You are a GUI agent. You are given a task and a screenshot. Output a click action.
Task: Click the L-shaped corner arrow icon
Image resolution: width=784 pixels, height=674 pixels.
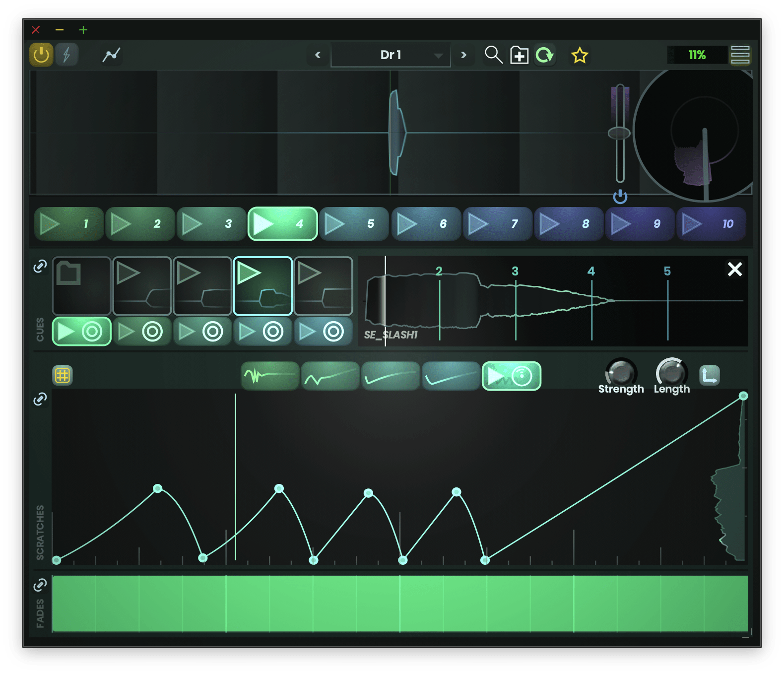[710, 375]
